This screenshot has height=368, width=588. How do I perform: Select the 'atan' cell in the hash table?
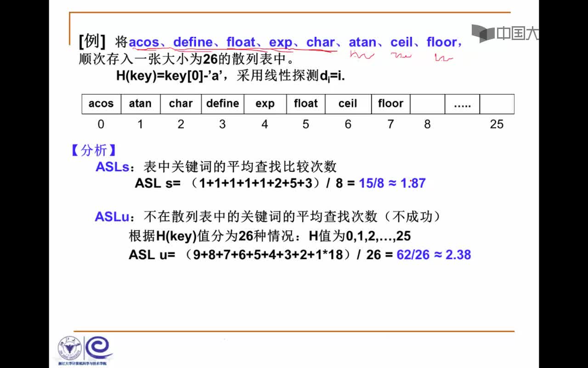141,103
